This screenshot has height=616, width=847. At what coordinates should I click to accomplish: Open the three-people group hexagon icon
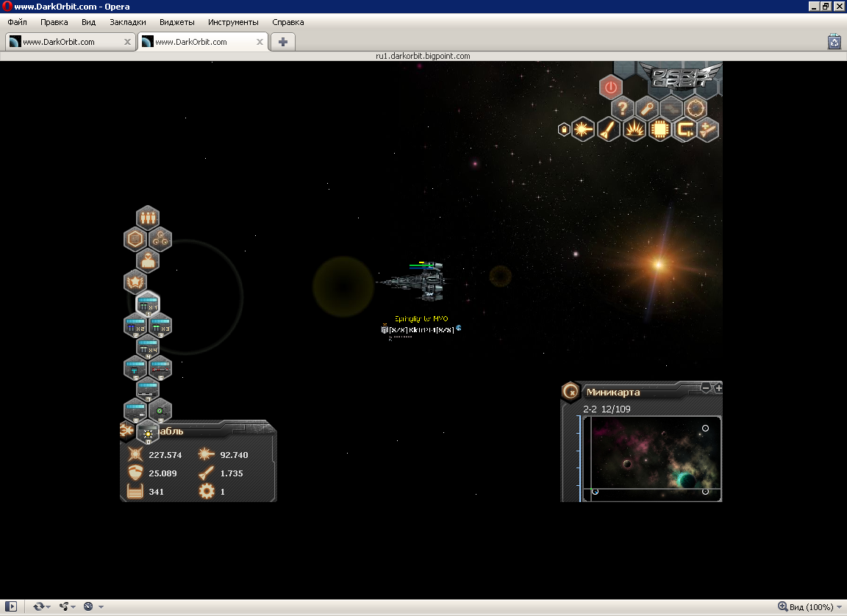point(148,218)
